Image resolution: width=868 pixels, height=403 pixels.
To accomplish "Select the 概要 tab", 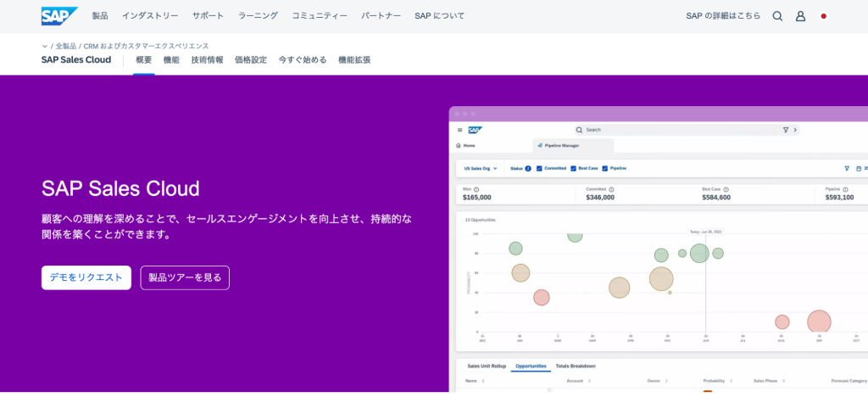I will (x=144, y=60).
